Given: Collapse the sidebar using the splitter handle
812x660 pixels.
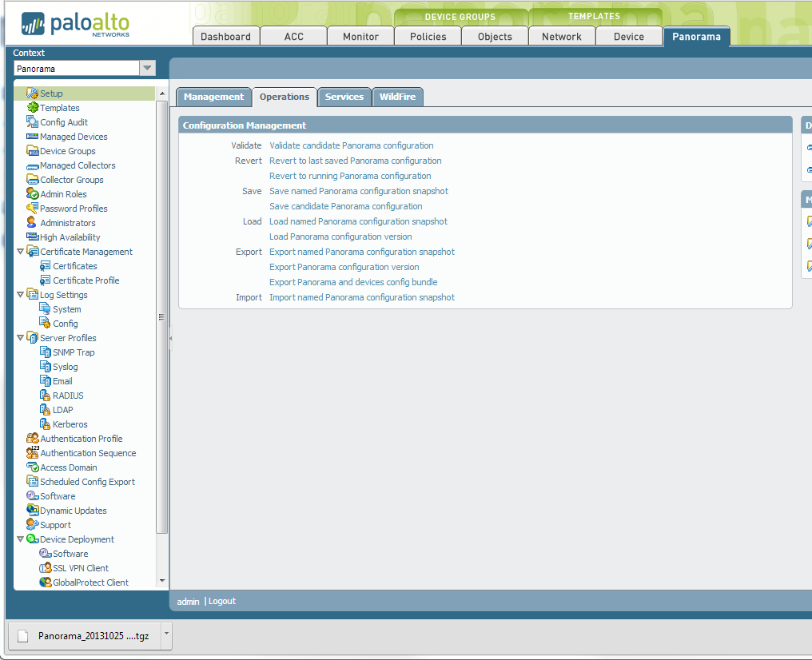Looking at the screenshot, I should point(170,338).
